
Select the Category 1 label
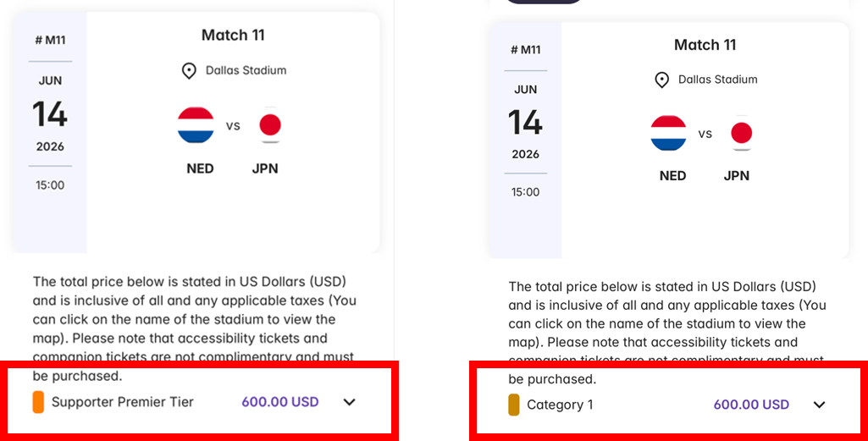pyautogui.click(x=560, y=405)
